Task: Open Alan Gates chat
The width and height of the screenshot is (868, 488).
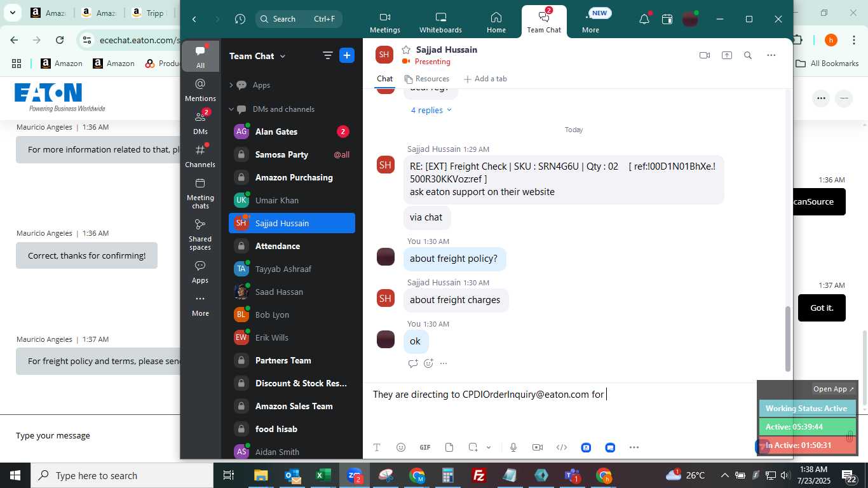Action: (292, 132)
